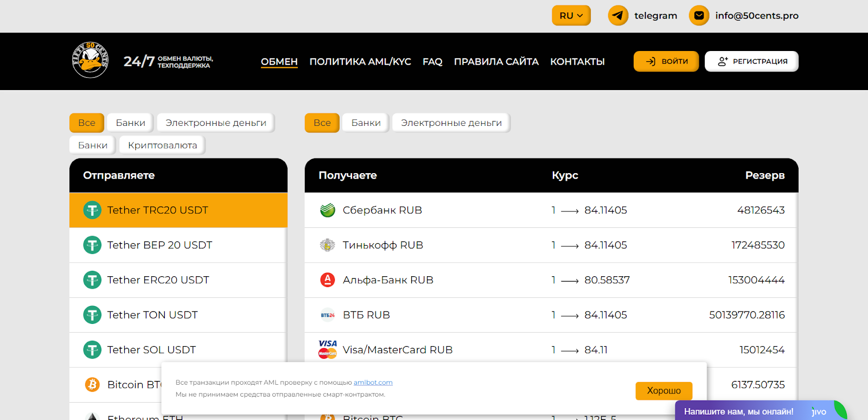Open the FAQ menu item

[x=432, y=61]
